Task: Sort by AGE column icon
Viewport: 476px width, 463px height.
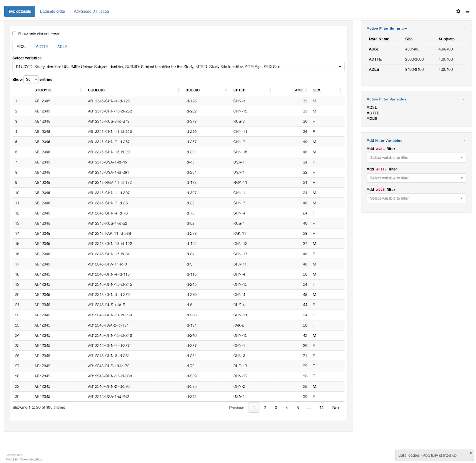Action: point(306,90)
